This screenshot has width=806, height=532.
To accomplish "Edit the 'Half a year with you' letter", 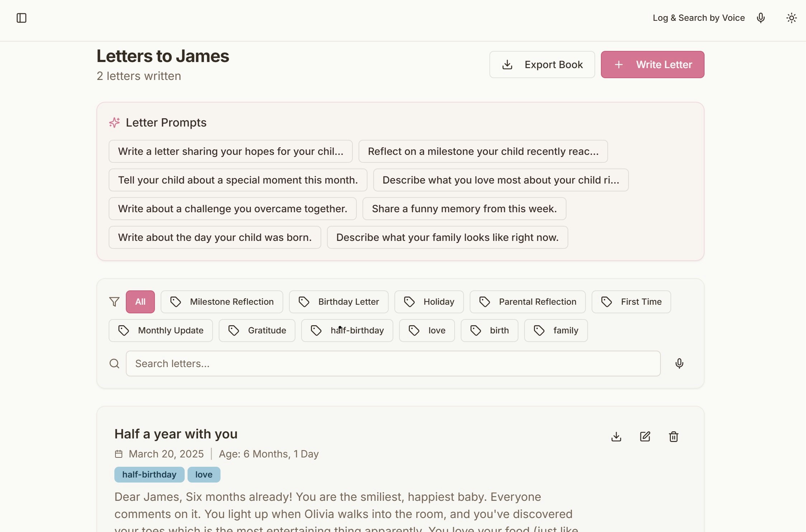I will (x=645, y=437).
